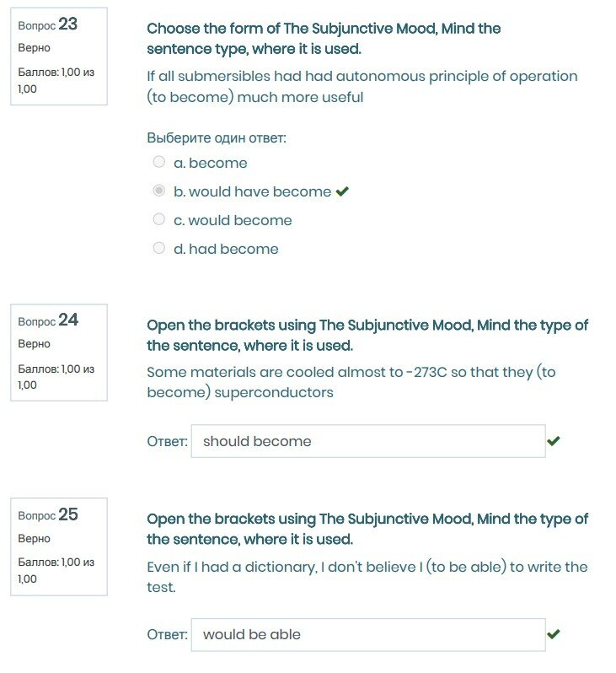
Task: Click the "Some materials are cooled" sentence
Action: 351,382
